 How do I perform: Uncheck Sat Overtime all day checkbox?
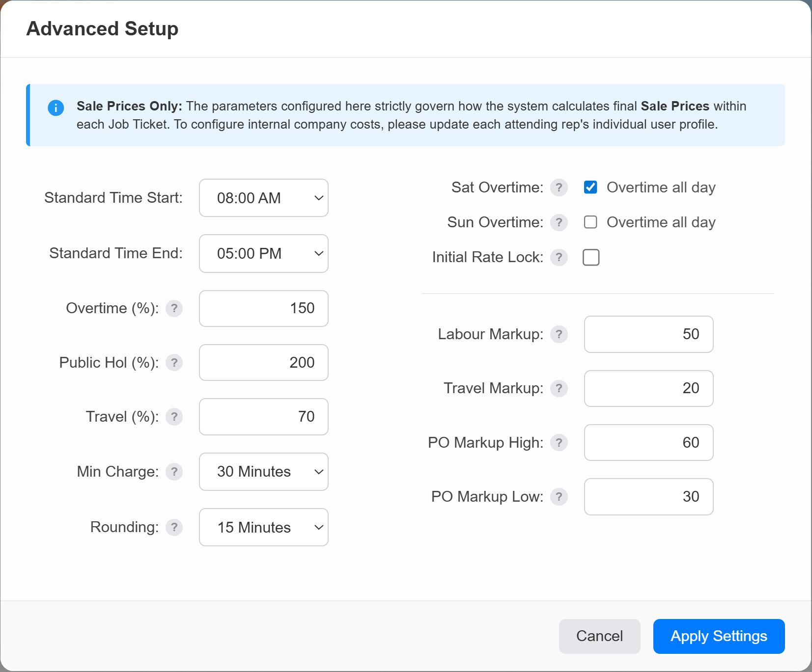click(590, 188)
